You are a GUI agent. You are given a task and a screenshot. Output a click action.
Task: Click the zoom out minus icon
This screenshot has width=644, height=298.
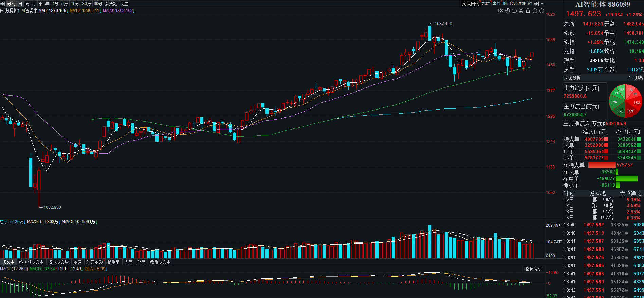(541, 11)
